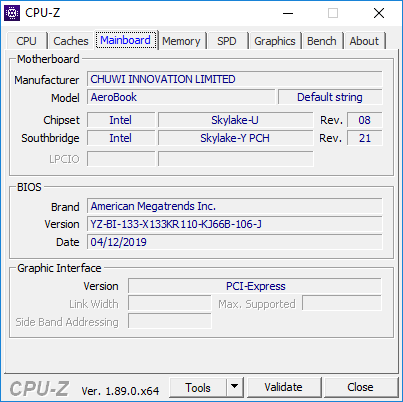Open the SPD tab
The width and height of the screenshot is (403, 402).
click(227, 41)
